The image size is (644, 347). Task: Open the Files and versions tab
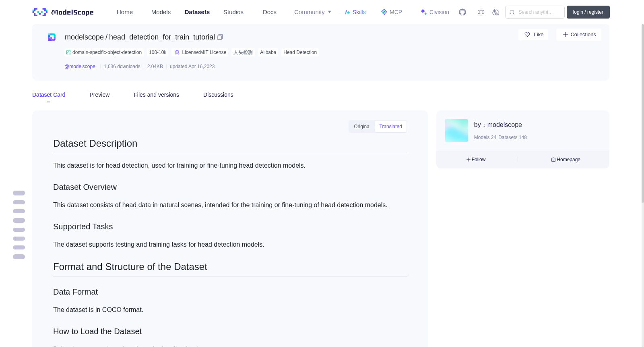pyautogui.click(x=156, y=95)
